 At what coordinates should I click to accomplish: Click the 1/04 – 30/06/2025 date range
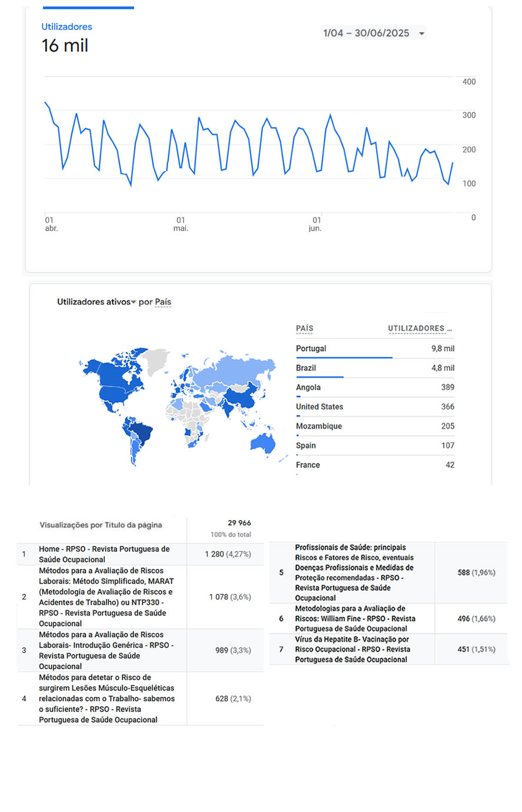tap(366, 34)
